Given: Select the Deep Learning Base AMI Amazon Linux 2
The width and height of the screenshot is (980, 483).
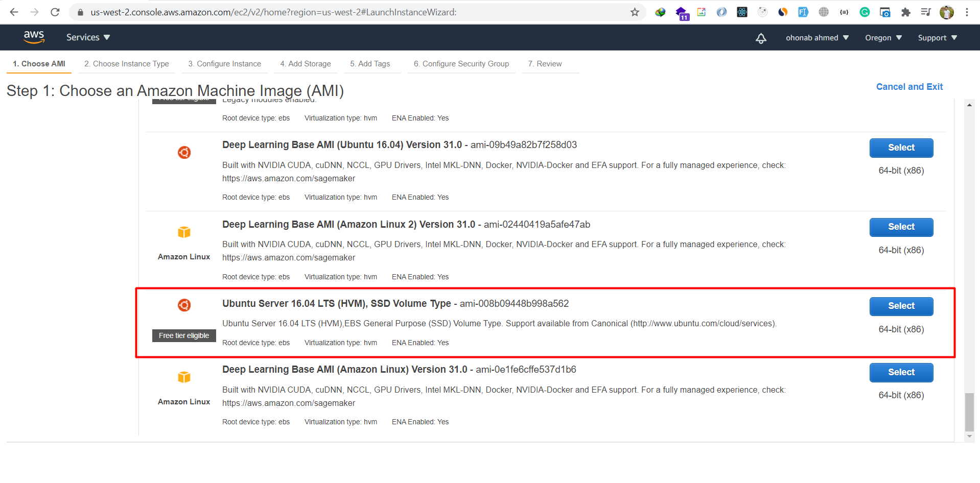Looking at the screenshot, I should click(901, 227).
